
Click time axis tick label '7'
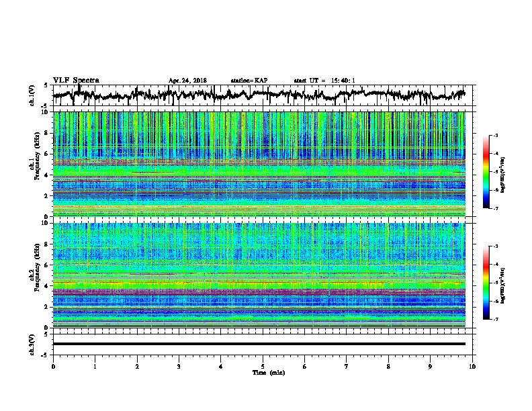pos(347,367)
